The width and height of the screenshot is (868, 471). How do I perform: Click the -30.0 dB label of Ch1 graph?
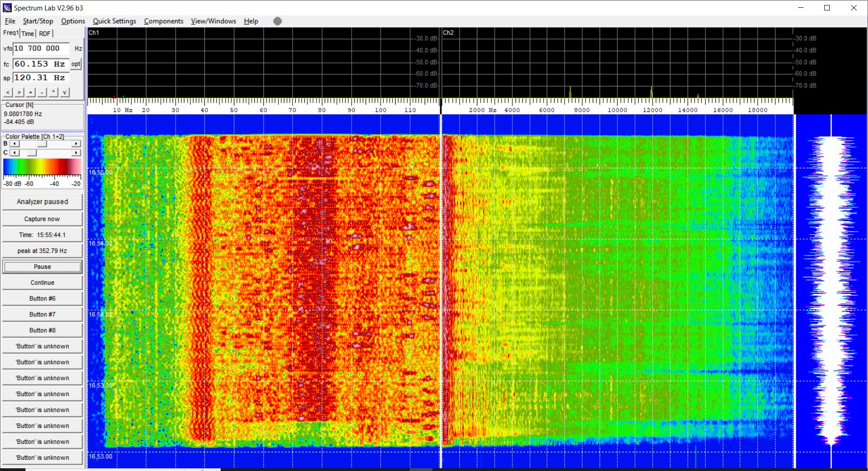[427, 38]
